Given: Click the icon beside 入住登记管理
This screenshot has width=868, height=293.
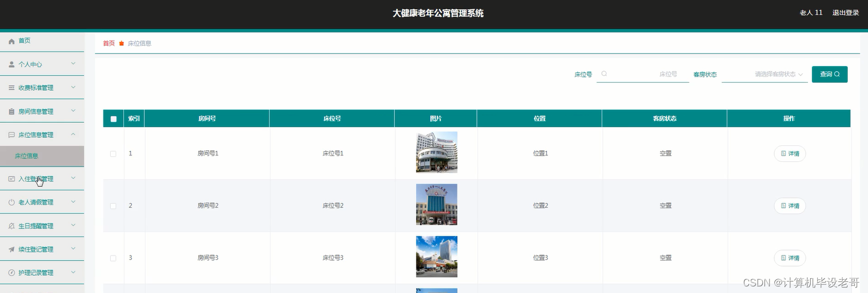Looking at the screenshot, I should click(x=12, y=179).
